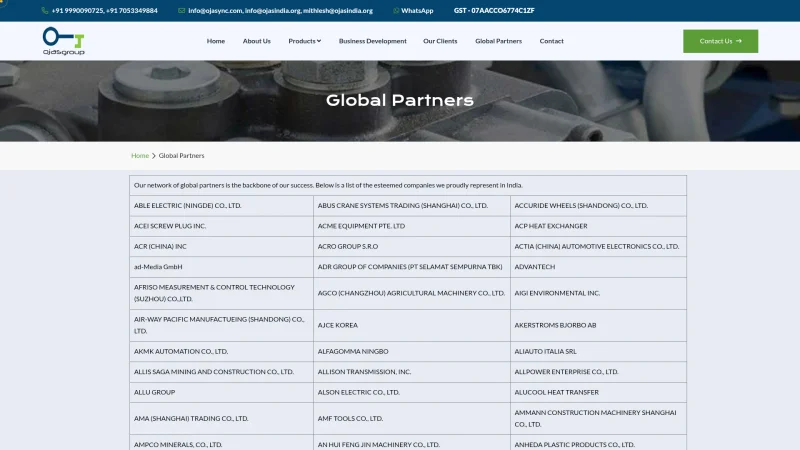
Task: Click ALLU GROUP cell
Action: pyautogui.click(x=221, y=392)
